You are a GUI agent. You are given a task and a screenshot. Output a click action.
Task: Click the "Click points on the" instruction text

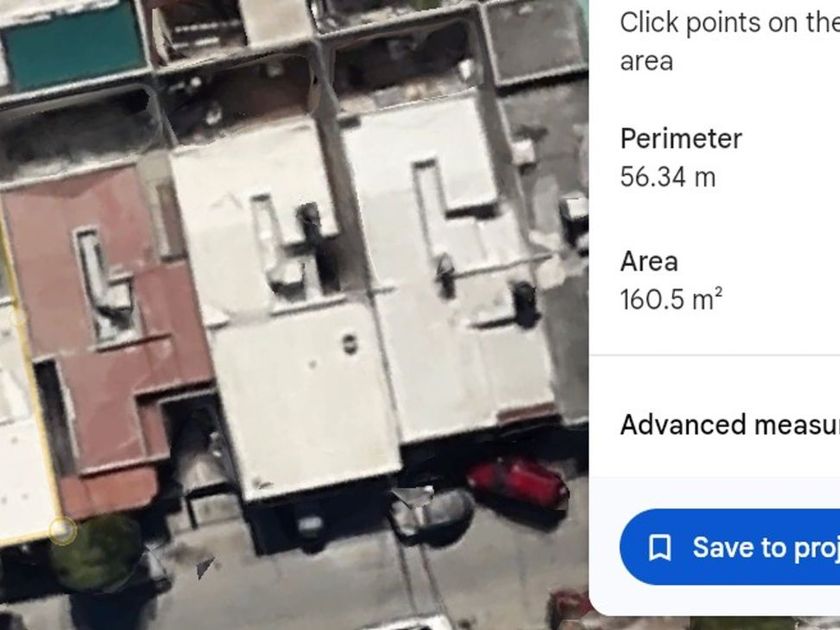[x=730, y=22]
